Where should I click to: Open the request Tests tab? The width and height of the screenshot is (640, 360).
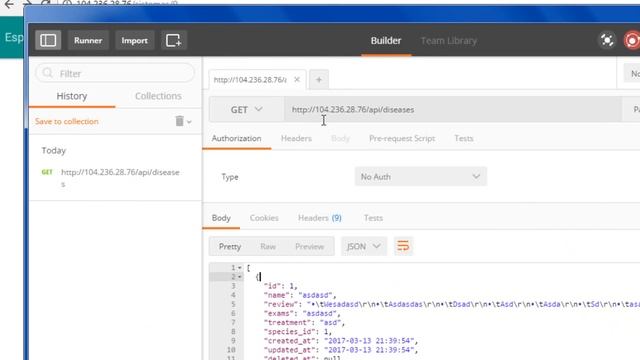pos(464,139)
